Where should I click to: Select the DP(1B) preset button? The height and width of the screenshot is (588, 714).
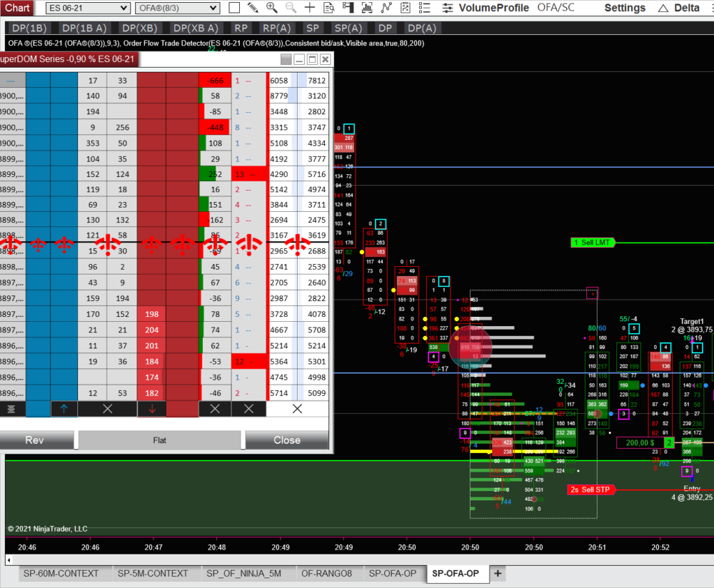pos(29,29)
